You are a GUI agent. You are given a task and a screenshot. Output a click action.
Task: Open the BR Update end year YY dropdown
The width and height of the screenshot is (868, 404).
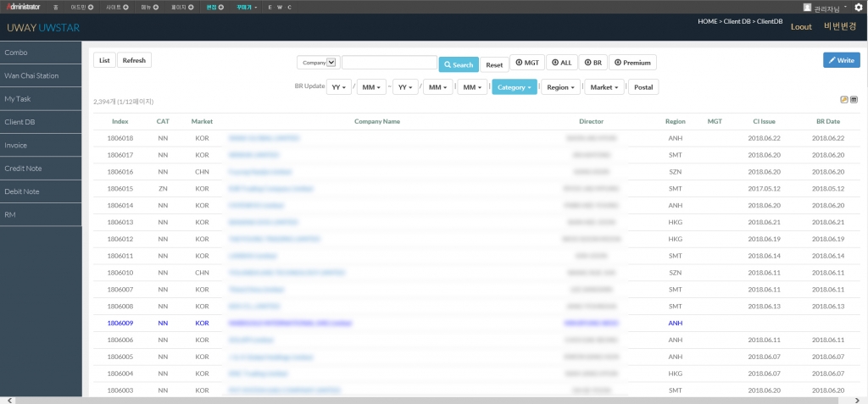pos(405,87)
